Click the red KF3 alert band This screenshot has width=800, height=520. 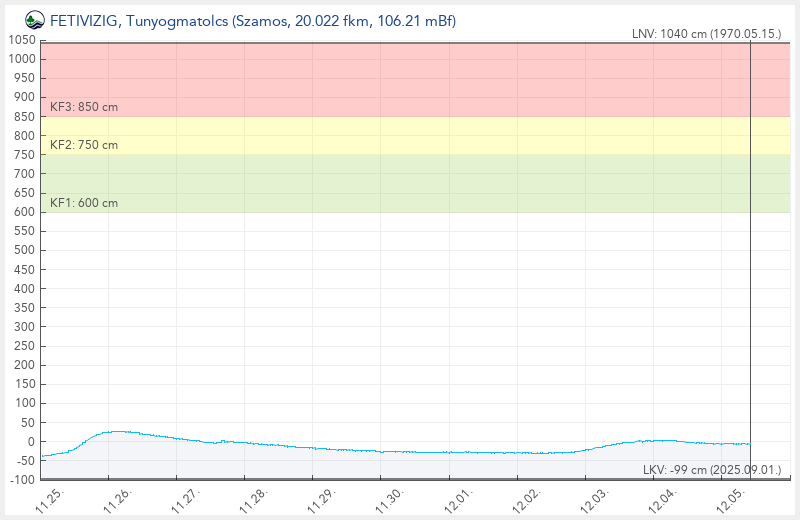tap(400, 78)
